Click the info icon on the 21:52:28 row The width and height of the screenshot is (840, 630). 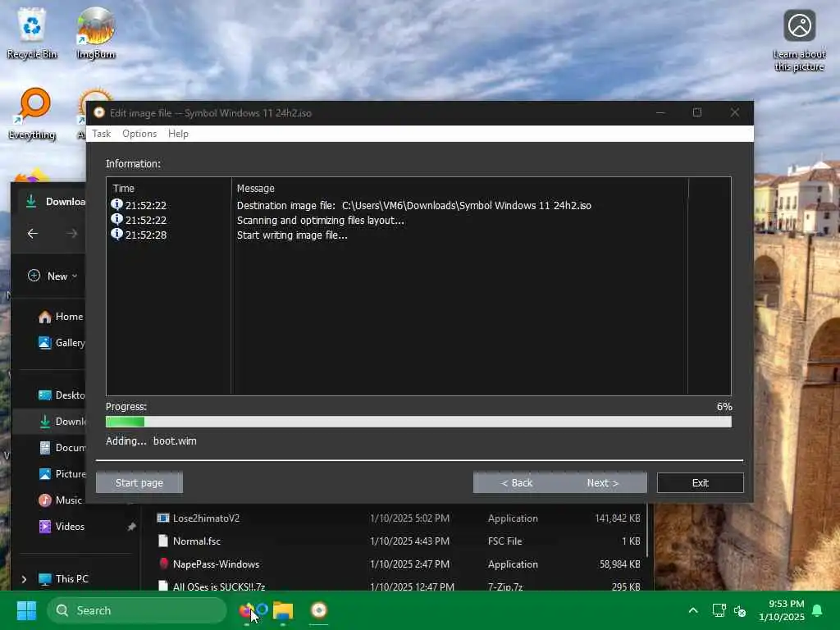(x=116, y=234)
